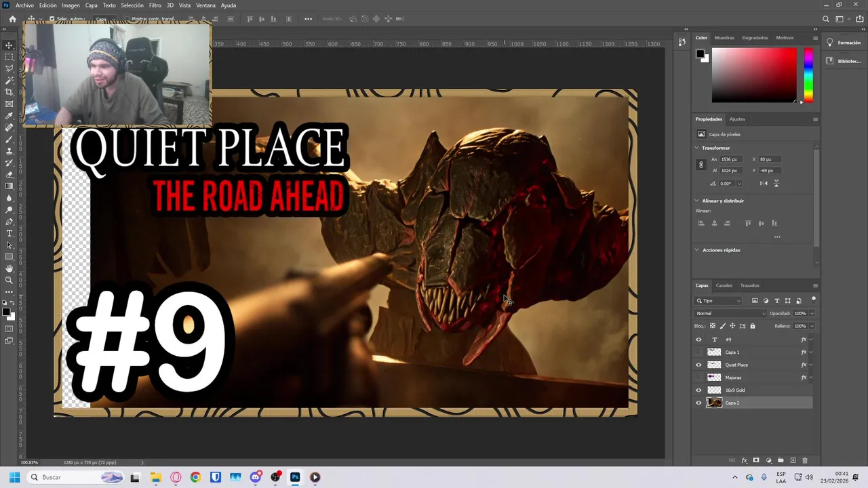Flip vertically in Transformar section
Viewport: 868px width, 488px height.
(x=776, y=184)
